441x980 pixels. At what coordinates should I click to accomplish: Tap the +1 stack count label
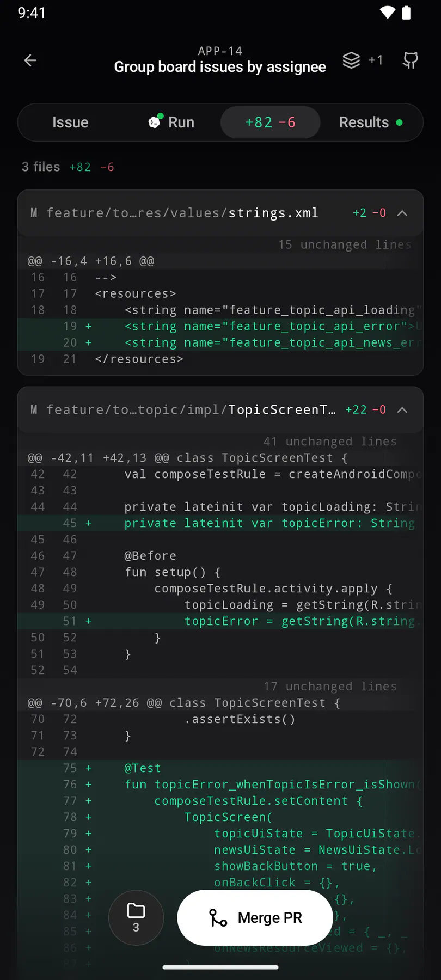pos(376,60)
